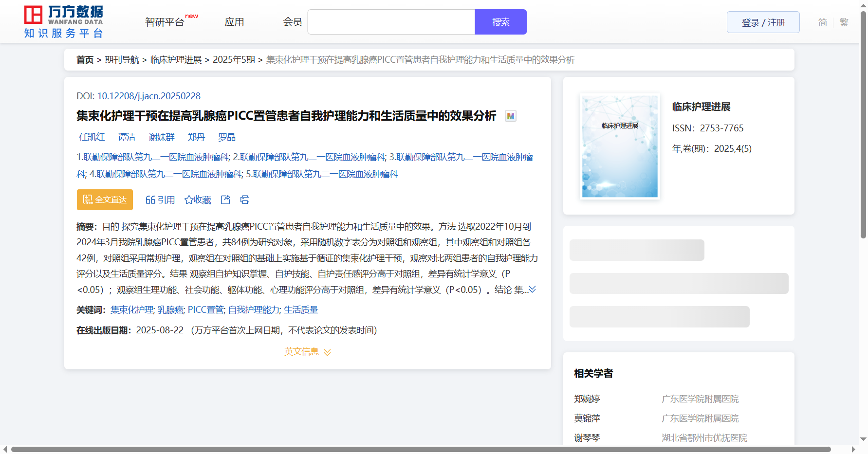
Task: Open author 罗晶 profile
Action: 227,137
